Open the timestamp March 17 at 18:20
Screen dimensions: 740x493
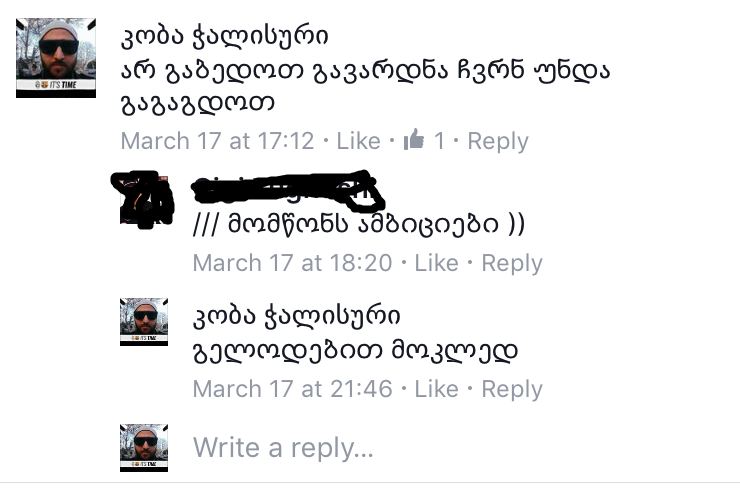292,263
